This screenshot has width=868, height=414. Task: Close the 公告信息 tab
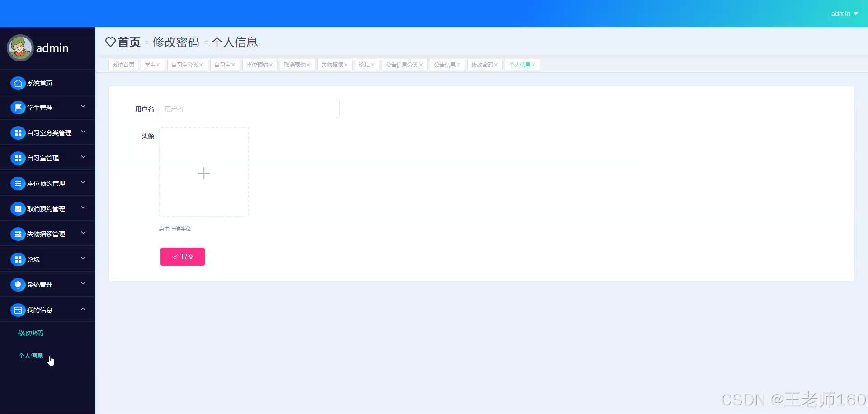coord(458,65)
